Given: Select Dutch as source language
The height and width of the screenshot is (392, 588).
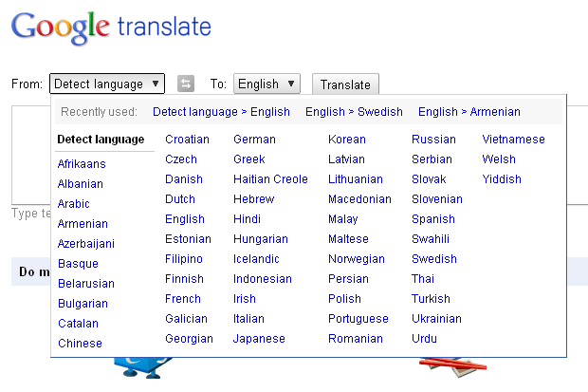Looking at the screenshot, I should click(x=180, y=199).
